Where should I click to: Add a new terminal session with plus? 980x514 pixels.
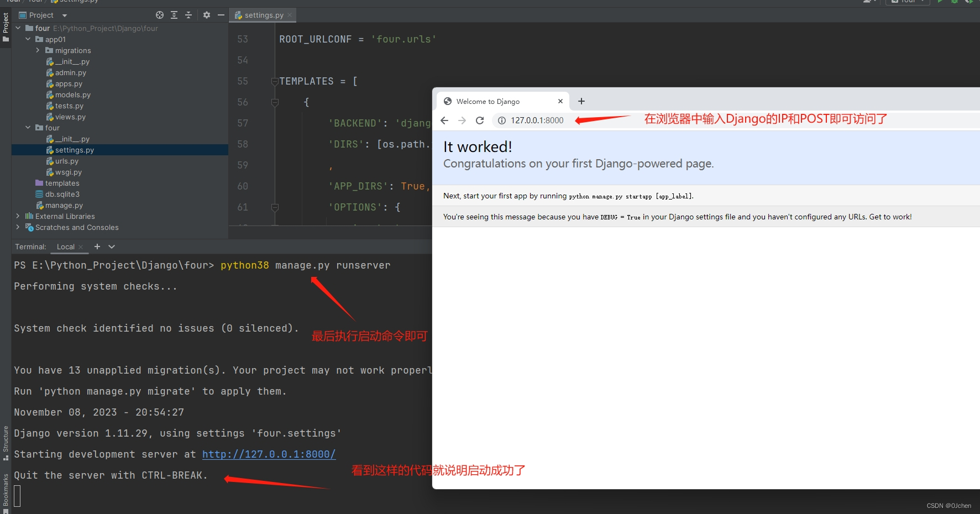97,246
